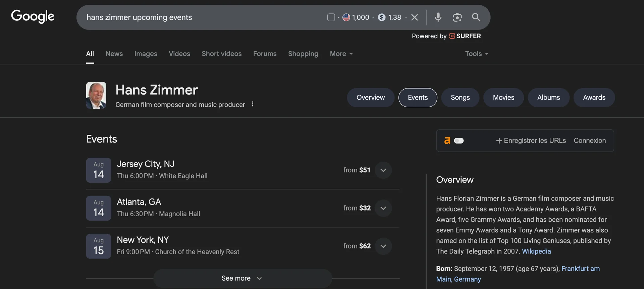Click 'Thu 6:00 PM · White Eagle Hall'

point(162,176)
